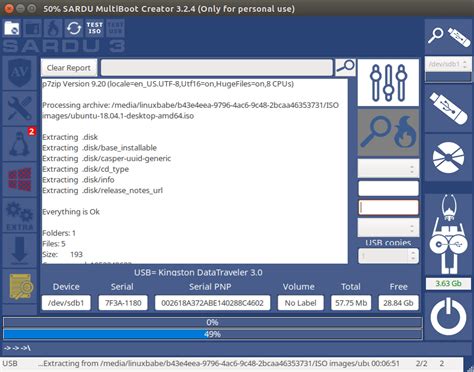This screenshot has width=474, height=372.
Task: Click the Device field /dev/sdb1
Action: (66, 303)
